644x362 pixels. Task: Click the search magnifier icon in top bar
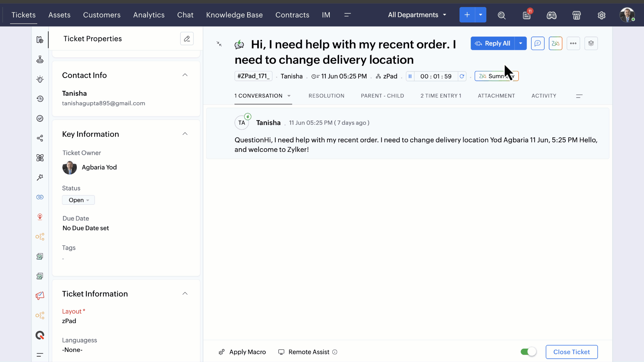click(x=501, y=15)
